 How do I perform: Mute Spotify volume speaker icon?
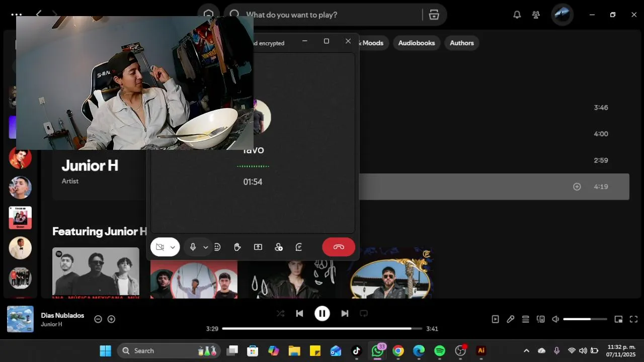coord(555,319)
